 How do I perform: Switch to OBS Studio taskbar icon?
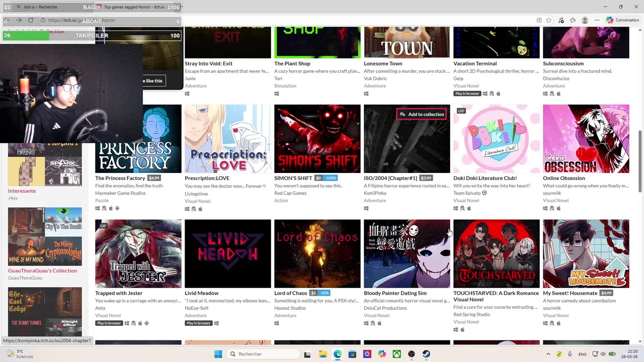(x=412, y=354)
